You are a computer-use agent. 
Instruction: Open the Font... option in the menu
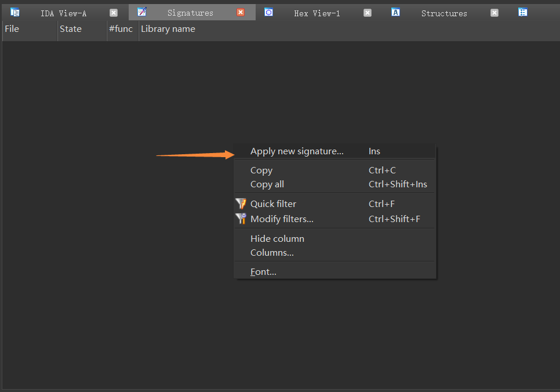click(x=263, y=272)
